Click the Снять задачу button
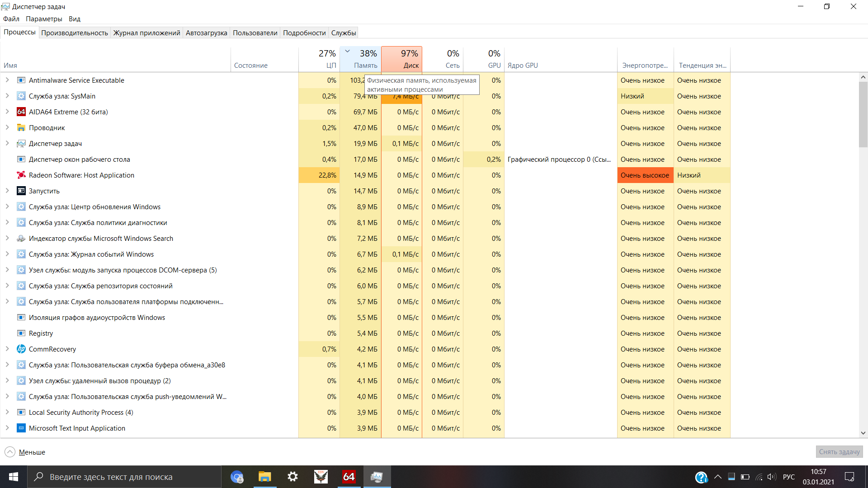Viewport: 868px width, 488px height. [x=839, y=452]
